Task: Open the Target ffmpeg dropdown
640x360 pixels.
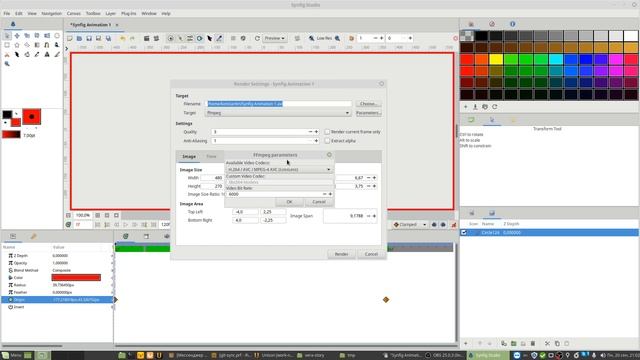Action: (278, 113)
